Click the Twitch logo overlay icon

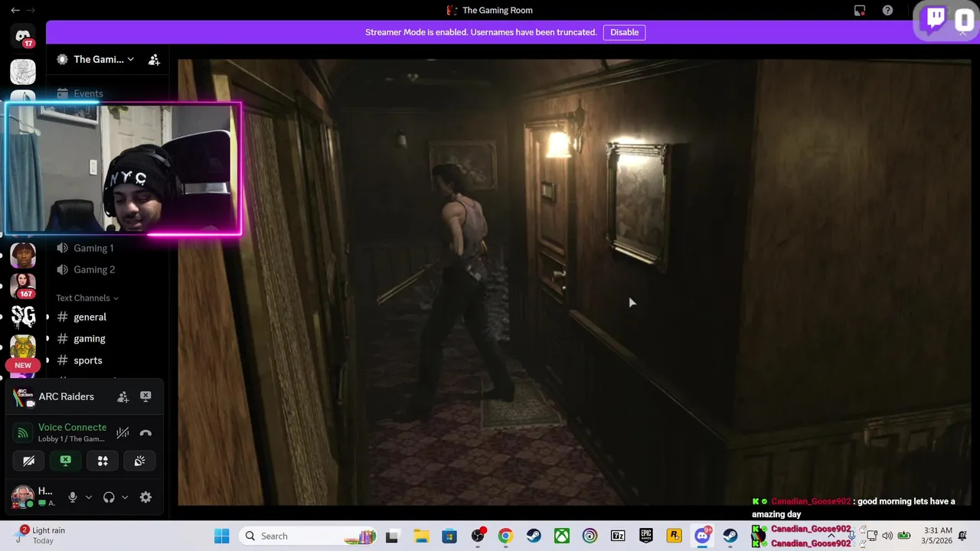[x=936, y=20]
